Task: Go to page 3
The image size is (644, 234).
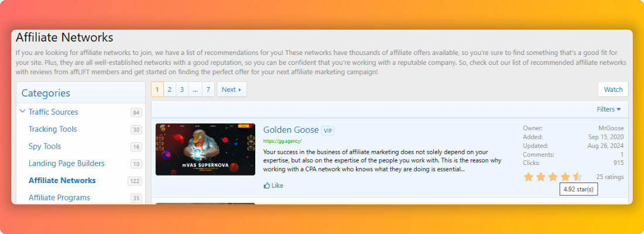Action: (x=182, y=90)
